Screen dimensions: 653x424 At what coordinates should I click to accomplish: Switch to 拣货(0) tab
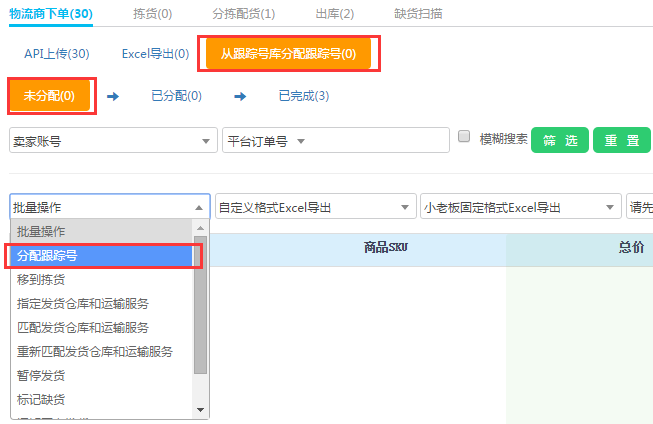tap(152, 13)
